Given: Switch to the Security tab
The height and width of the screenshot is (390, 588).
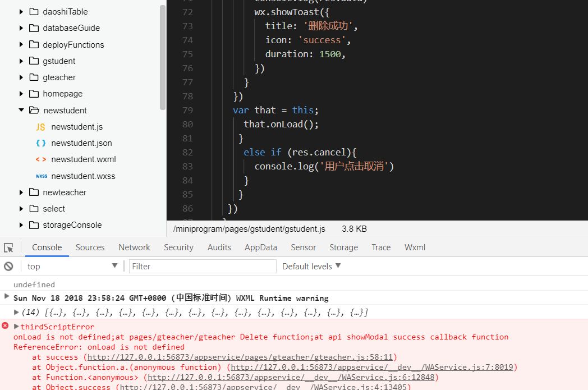Looking at the screenshot, I should [x=178, y=247].
